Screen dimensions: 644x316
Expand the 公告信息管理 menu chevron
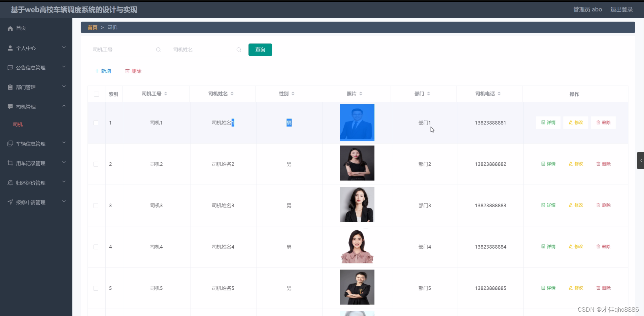[64, 67]
